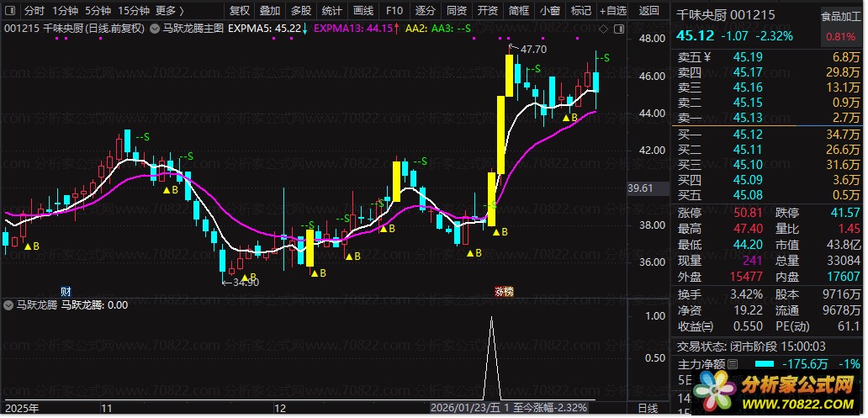Open the 复权 adjustment option
The width and height of the screenshot is (868, 418).
tap(240, 11)
